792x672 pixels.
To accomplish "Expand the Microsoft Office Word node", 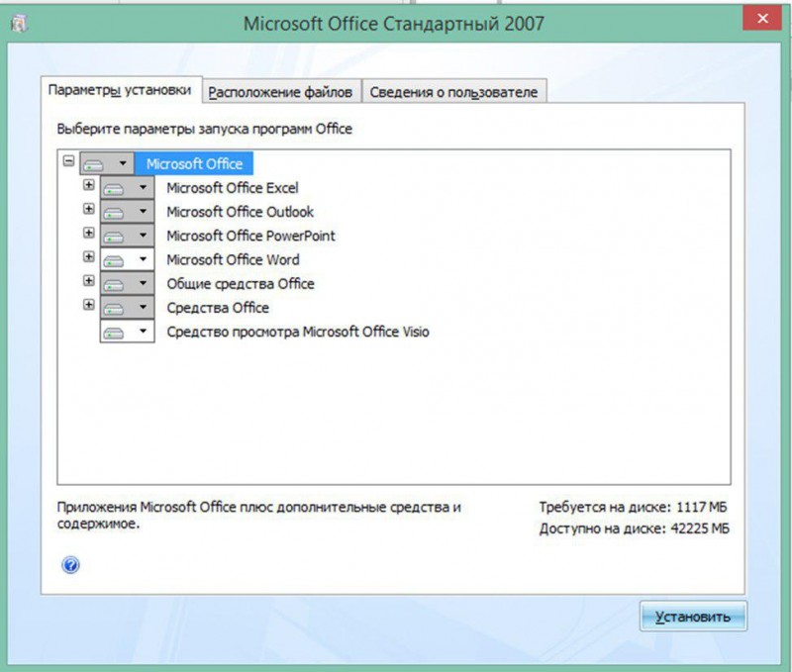I will (x=89, y=257).
